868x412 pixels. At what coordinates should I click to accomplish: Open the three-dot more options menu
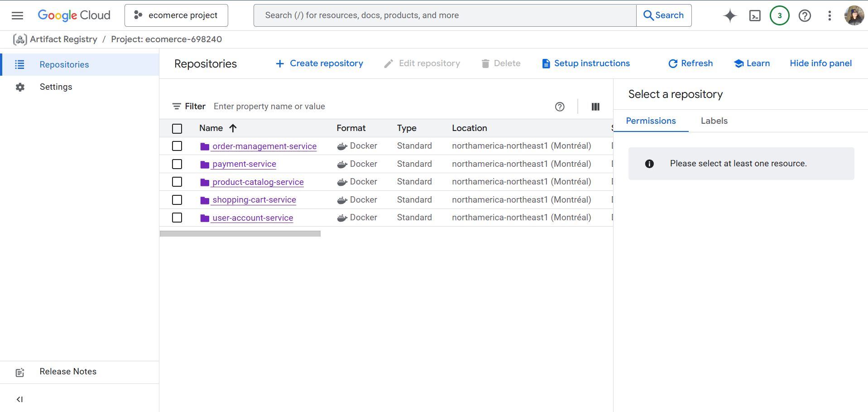click(x=830, y=16)
